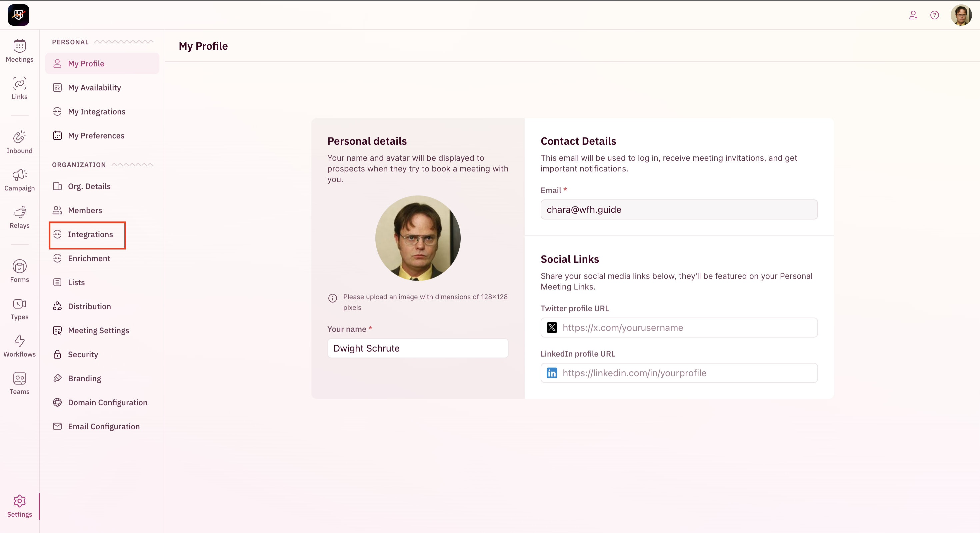The width and height of the screenshot is (980, 533).
Task: Select Types in the sidebar
Action: click(x=19, y=309)
